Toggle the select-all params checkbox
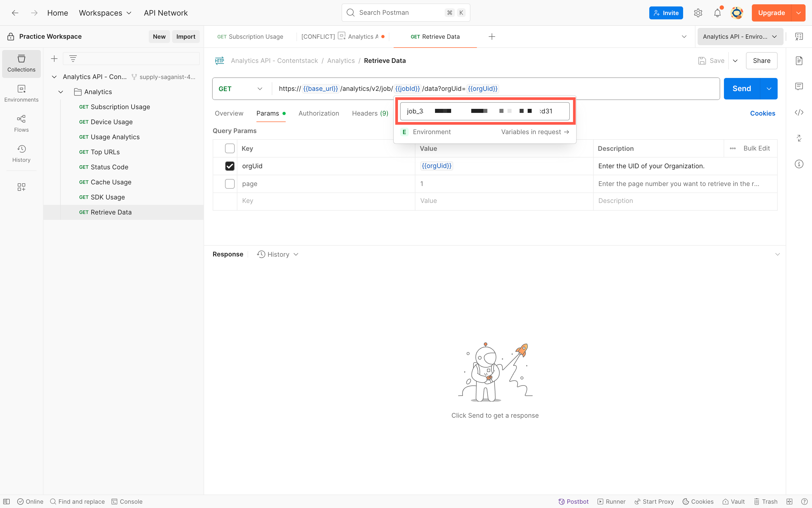Viewport: 812px width, 508px height. (230, 148)
